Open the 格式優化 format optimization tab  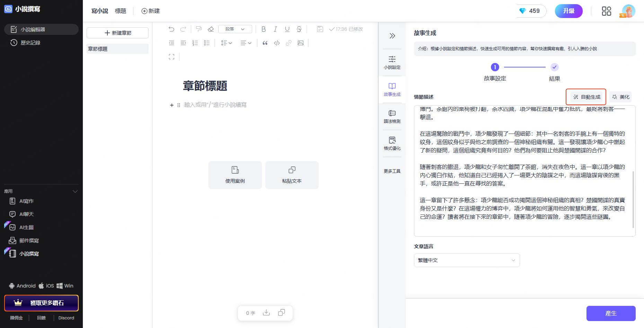pos(392,143)
